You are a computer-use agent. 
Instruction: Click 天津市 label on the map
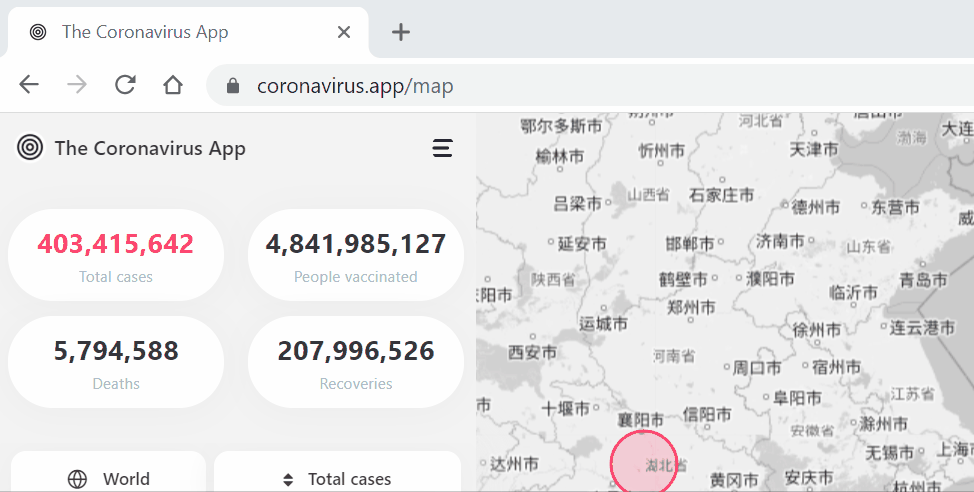814,149
